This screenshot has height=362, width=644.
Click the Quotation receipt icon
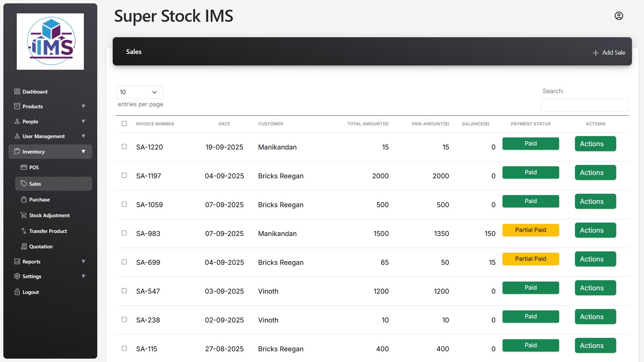coord(24,246)
